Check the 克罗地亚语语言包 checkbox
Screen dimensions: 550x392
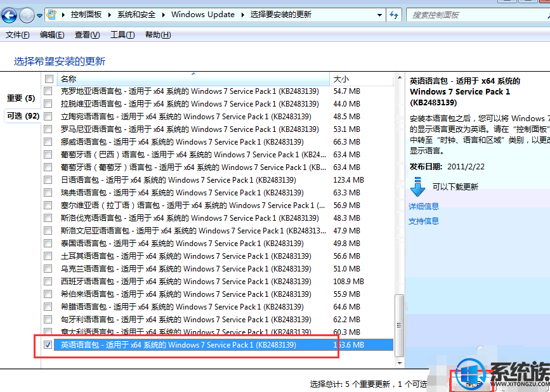[x=48, y=91]
